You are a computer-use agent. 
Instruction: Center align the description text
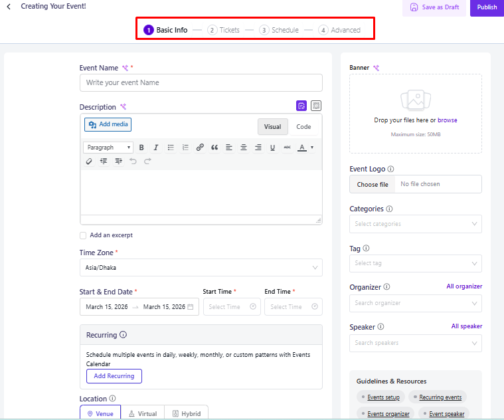(244, 148)
